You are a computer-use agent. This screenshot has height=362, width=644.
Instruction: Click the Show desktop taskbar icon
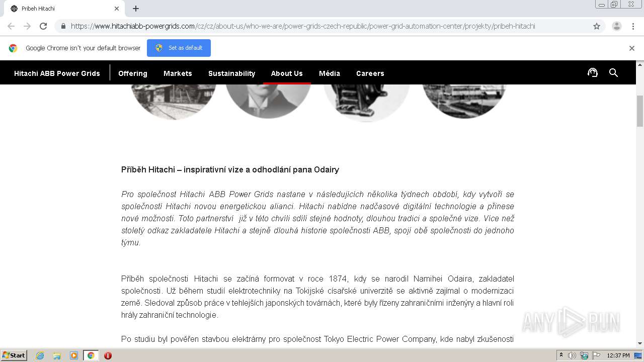click(639, 355)
